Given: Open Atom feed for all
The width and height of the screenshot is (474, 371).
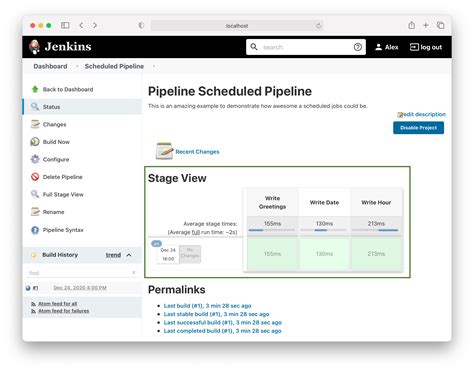Looking at the screenshot, I should point(57,304).
